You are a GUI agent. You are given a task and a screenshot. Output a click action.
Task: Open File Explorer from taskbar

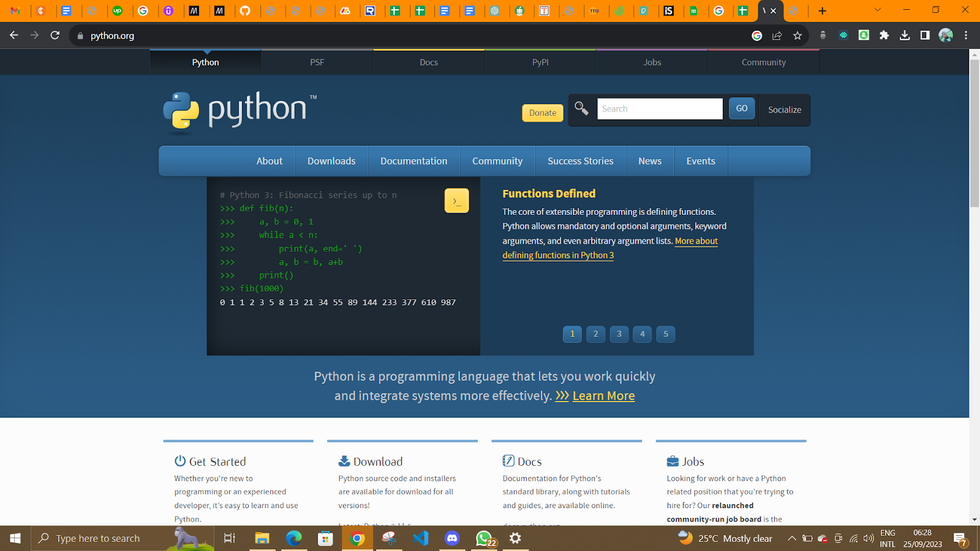[x=262, y=538]
